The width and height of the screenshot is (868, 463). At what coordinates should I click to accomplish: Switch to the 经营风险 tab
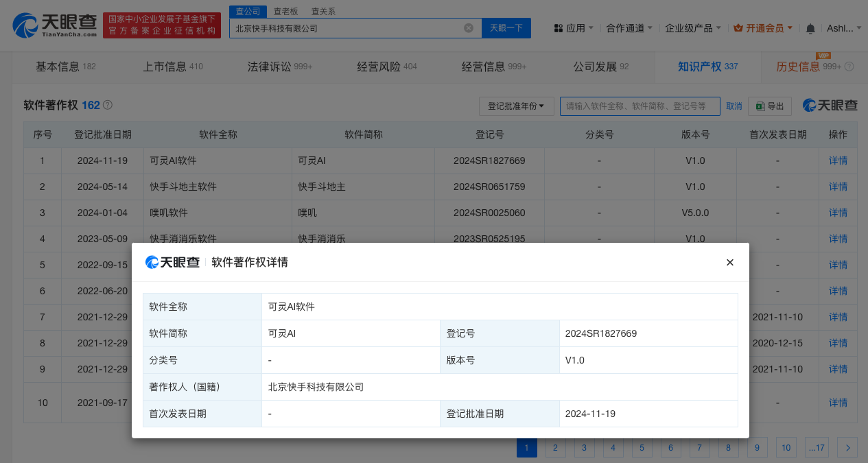pos(386,67)
